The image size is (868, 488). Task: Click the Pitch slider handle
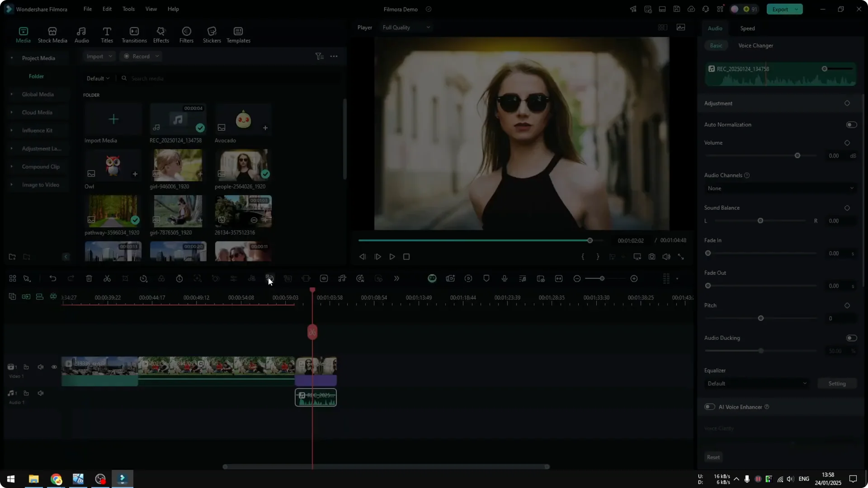pyautogui.click(x=761, y=318)
